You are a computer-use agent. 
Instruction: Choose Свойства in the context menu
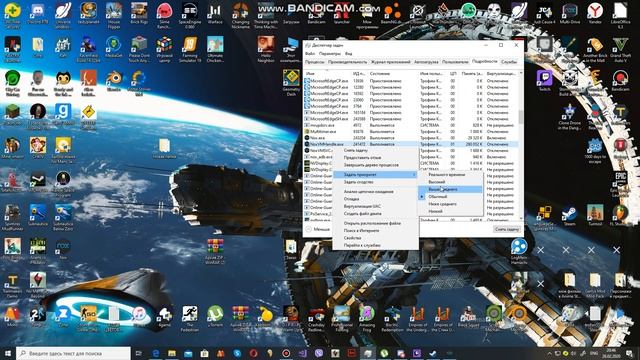tap(376, 238)
